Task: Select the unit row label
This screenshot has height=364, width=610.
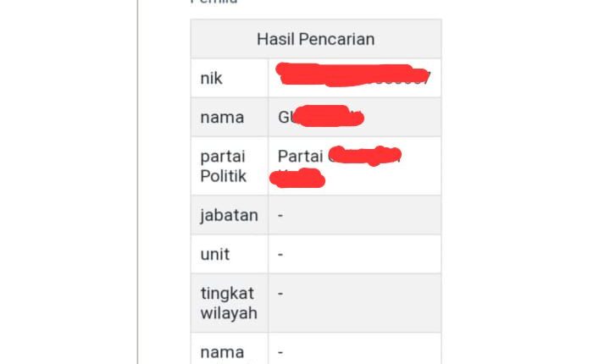Action: (x=215, y=254)
